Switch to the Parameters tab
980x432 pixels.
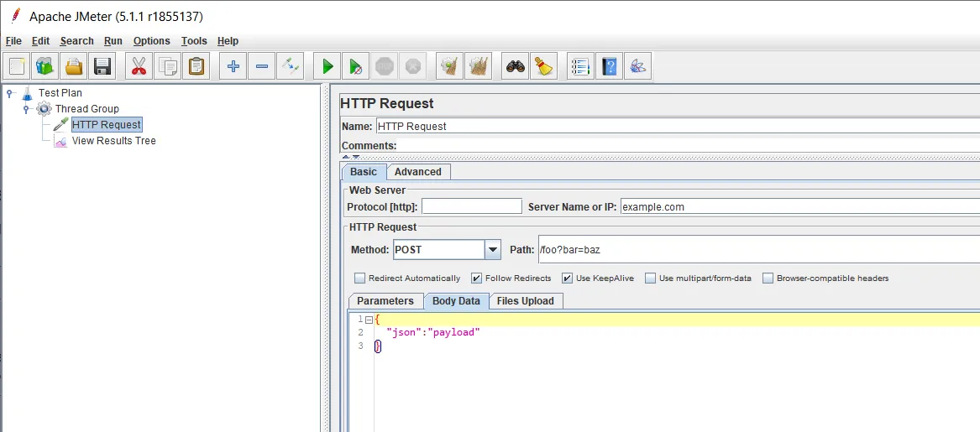coord(385,301)
